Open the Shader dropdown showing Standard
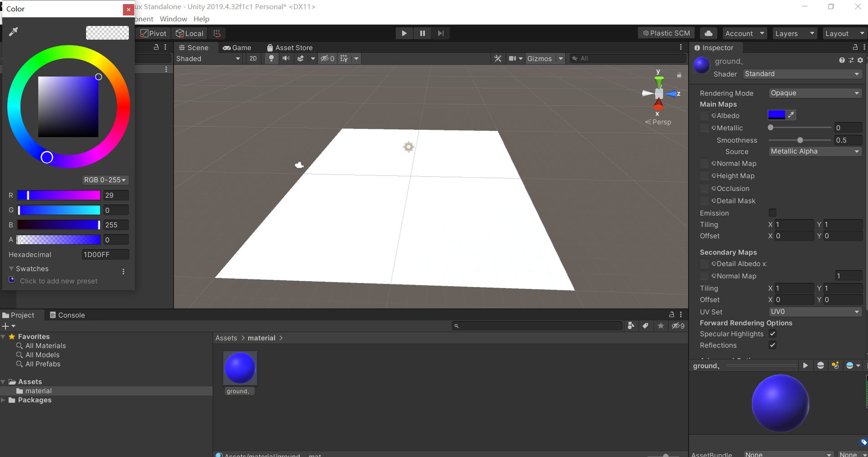868x457 pixels. pyautogui.click(x=801, y=73)
